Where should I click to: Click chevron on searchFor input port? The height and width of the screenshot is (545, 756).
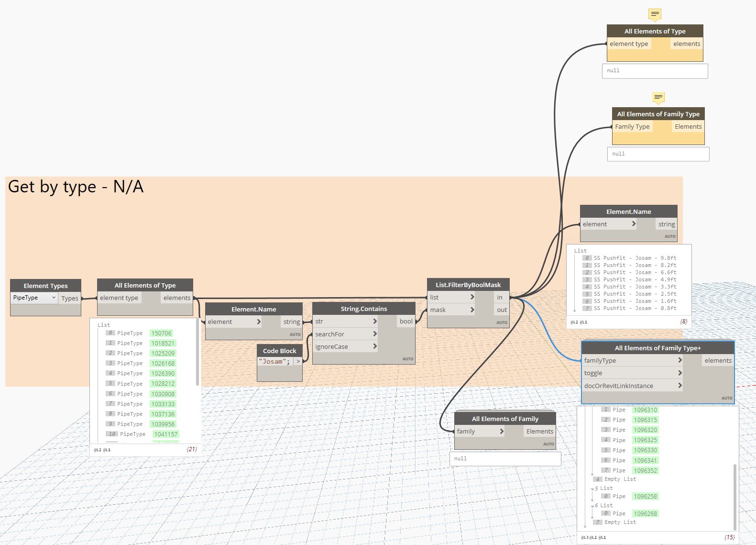375,334
